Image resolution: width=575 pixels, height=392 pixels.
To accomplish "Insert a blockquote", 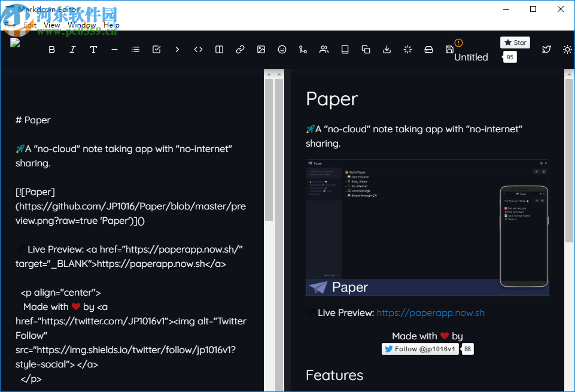I will (177, 49).
